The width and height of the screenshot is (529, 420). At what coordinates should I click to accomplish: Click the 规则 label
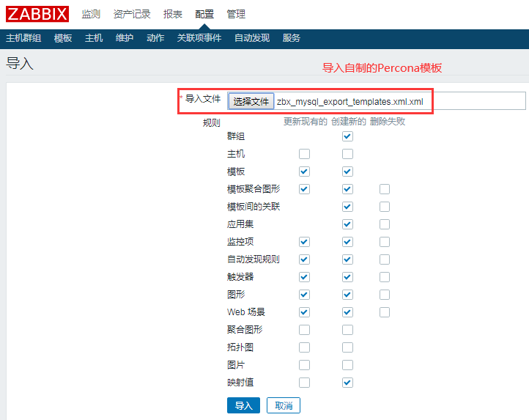[212, 122]
